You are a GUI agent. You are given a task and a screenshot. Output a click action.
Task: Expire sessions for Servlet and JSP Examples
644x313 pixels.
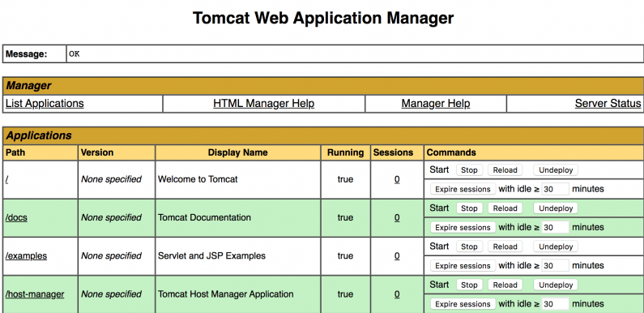click(463, 266)
